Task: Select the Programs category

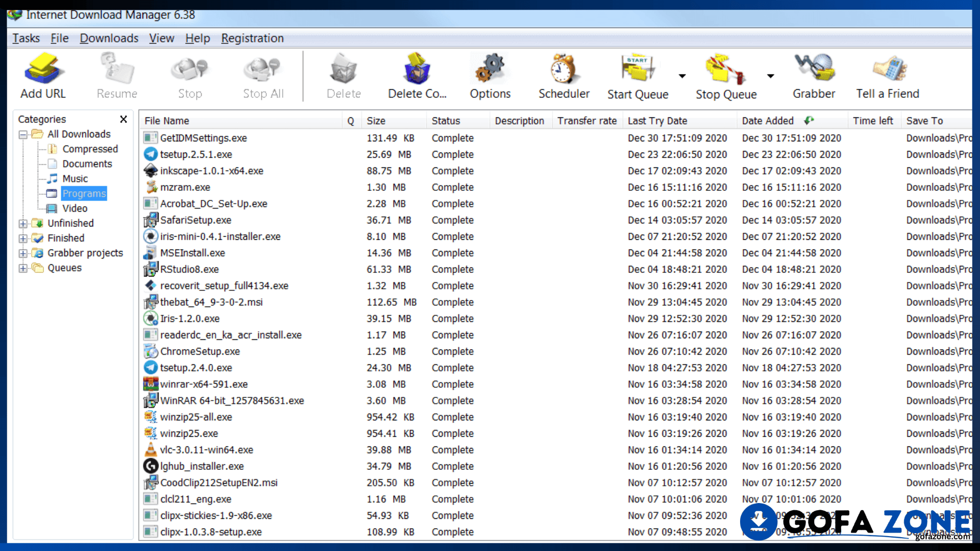Action: [84, 193]
